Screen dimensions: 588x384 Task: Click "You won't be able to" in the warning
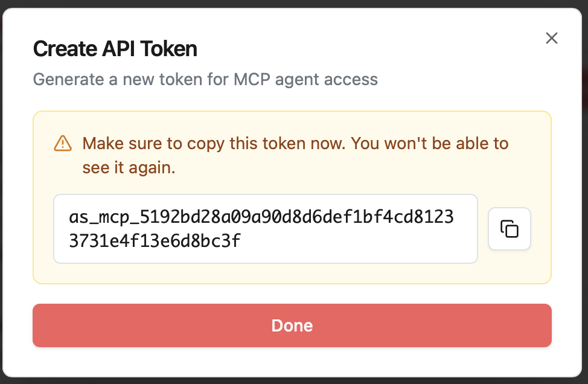point(429,144)
